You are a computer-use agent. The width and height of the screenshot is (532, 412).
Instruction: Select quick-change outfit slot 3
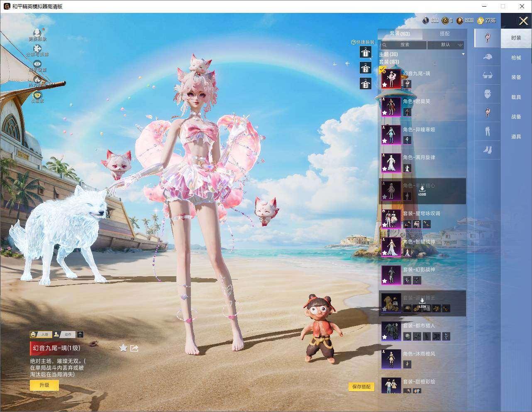(365, 83)
